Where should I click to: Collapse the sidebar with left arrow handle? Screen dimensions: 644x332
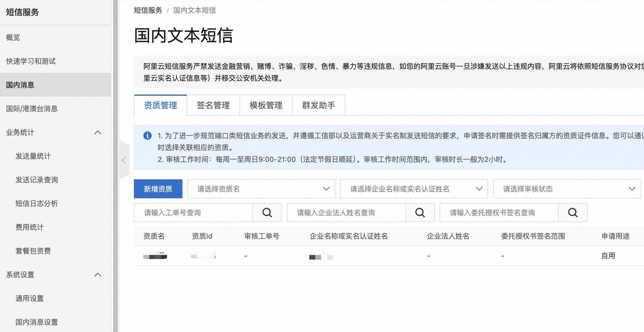pyautogui.click(x=124, y=160)
